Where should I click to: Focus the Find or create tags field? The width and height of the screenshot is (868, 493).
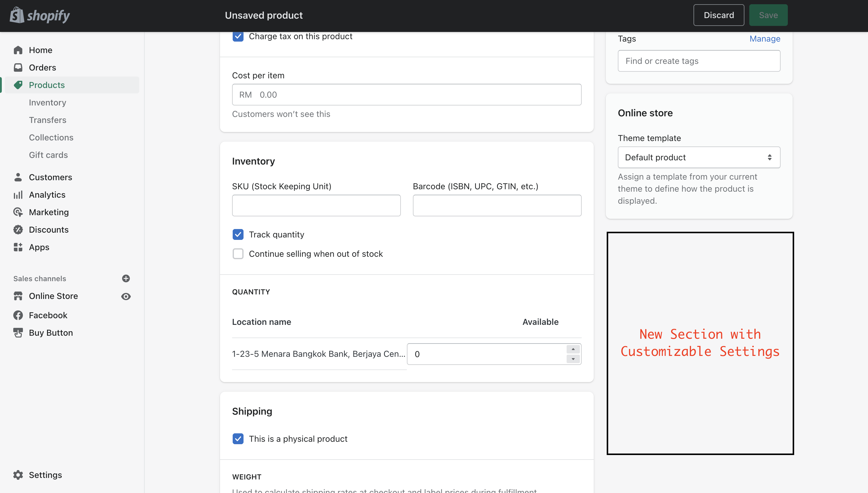click(699, 61)
